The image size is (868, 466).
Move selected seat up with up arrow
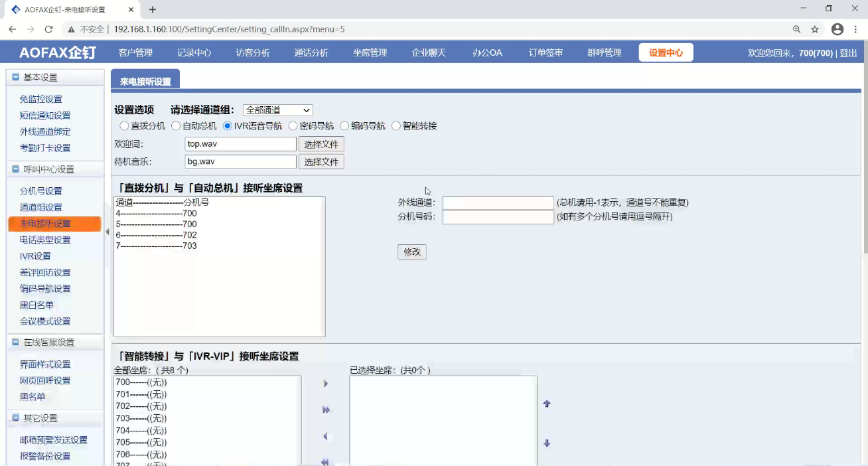pyautogui.click(x=547, y=404)
